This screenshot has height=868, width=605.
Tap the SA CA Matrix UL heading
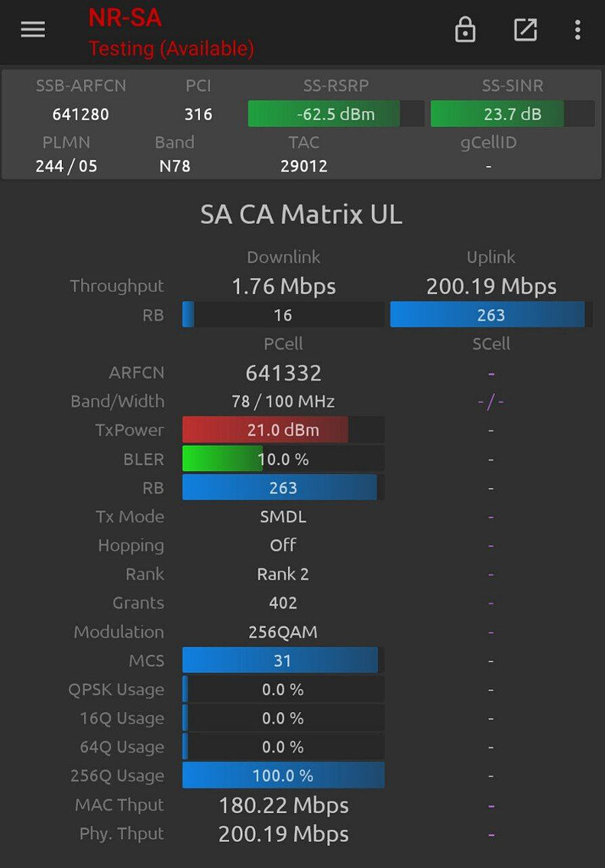[x=301, y=214]
